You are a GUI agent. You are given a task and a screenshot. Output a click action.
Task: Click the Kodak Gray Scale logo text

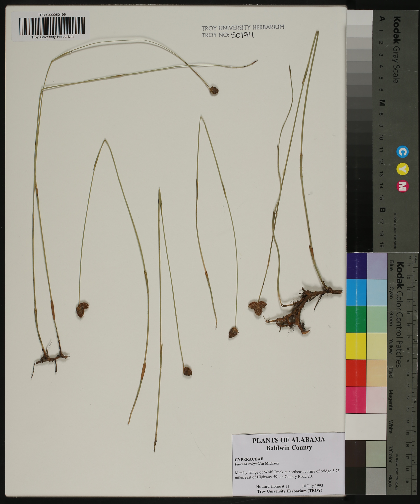click(x=397, y=49)
